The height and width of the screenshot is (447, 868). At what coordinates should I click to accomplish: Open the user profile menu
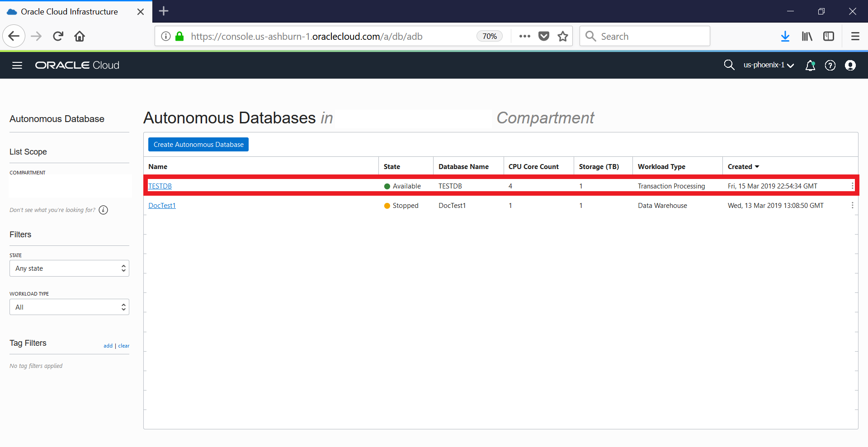850,66
